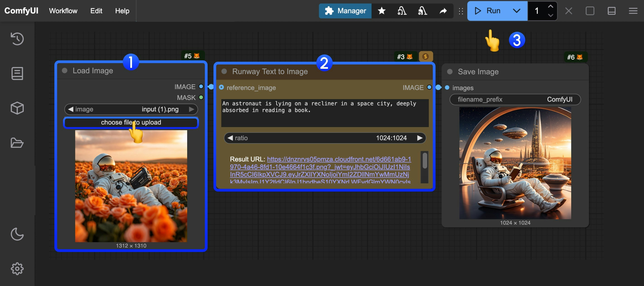Collapse the Load Image node via its title dot
Screen dimensions: 644x286
coord(65,70)
